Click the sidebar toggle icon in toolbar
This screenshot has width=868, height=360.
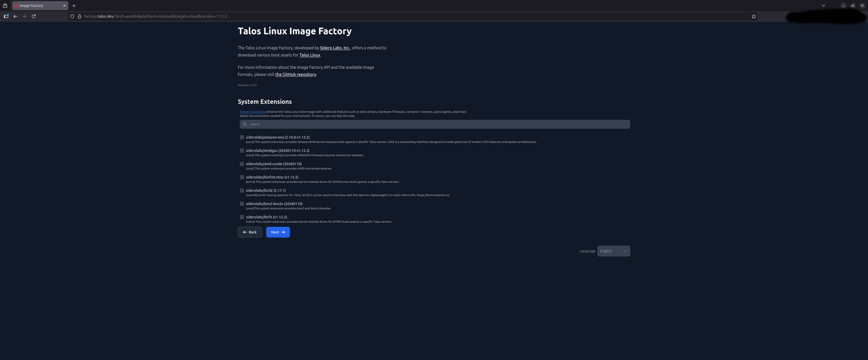pyautogui.click(x=6, y=16)
